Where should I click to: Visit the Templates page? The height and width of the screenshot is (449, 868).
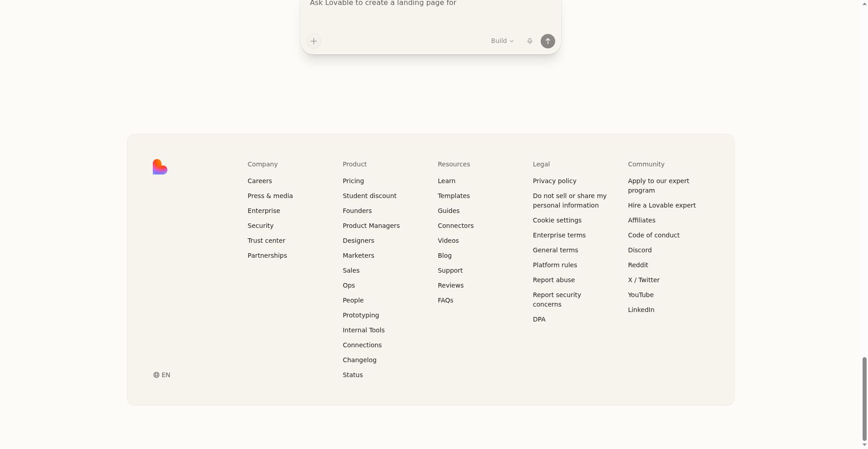(x=453, y=196)
